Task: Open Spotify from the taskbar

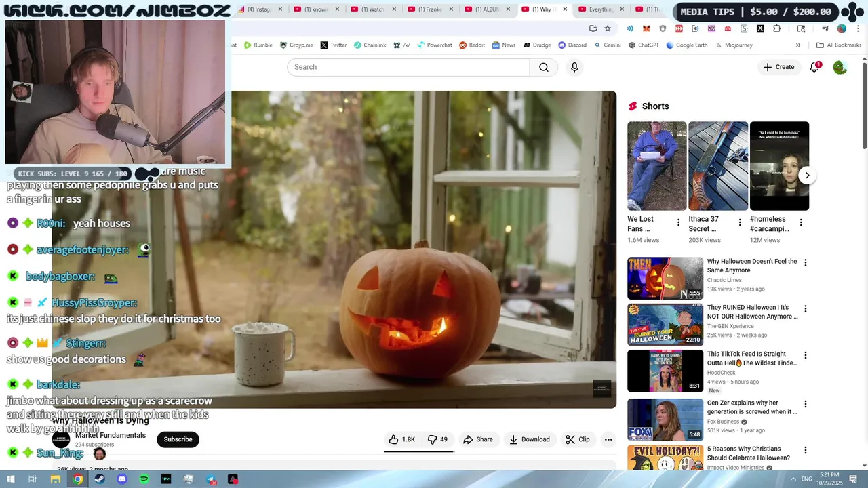Action: click(144, 479)
